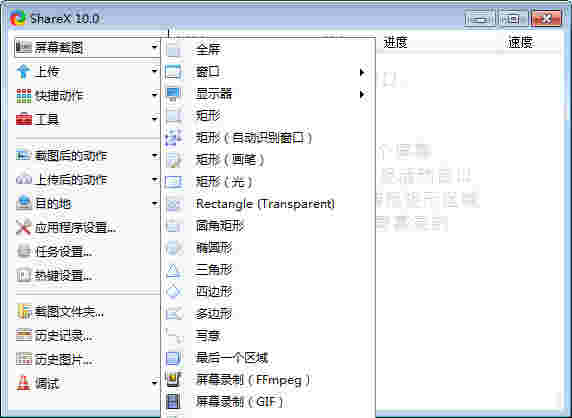The image size is (572, 418).
Task: Click the 屏幕录制（FFmpeg）recording icon
Action: coord(173,380)
